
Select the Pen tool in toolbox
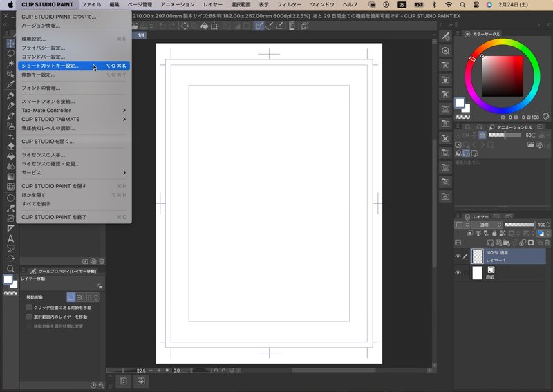(x=10, y=95)
